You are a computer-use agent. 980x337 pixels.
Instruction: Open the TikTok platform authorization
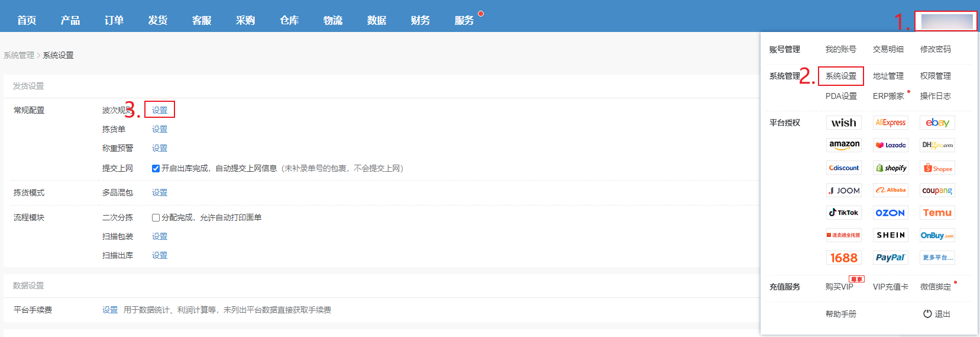pyautogui.click(x=843, y=213)
